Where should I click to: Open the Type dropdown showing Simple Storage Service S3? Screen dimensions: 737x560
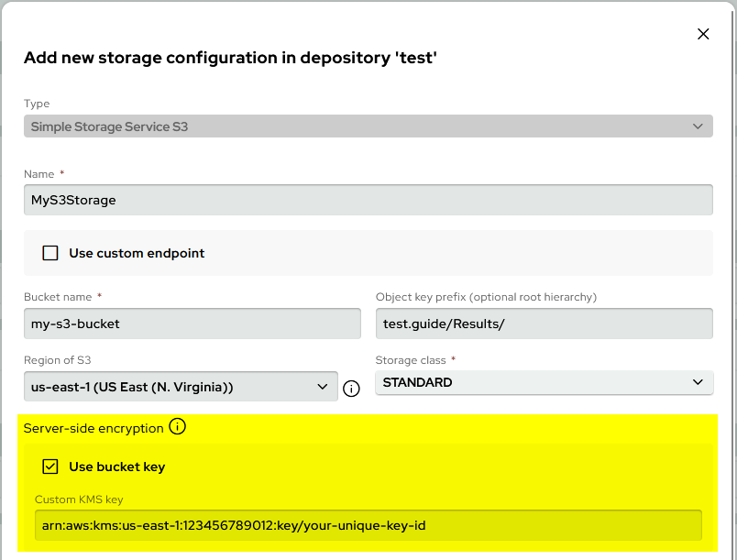coord(367,126)
